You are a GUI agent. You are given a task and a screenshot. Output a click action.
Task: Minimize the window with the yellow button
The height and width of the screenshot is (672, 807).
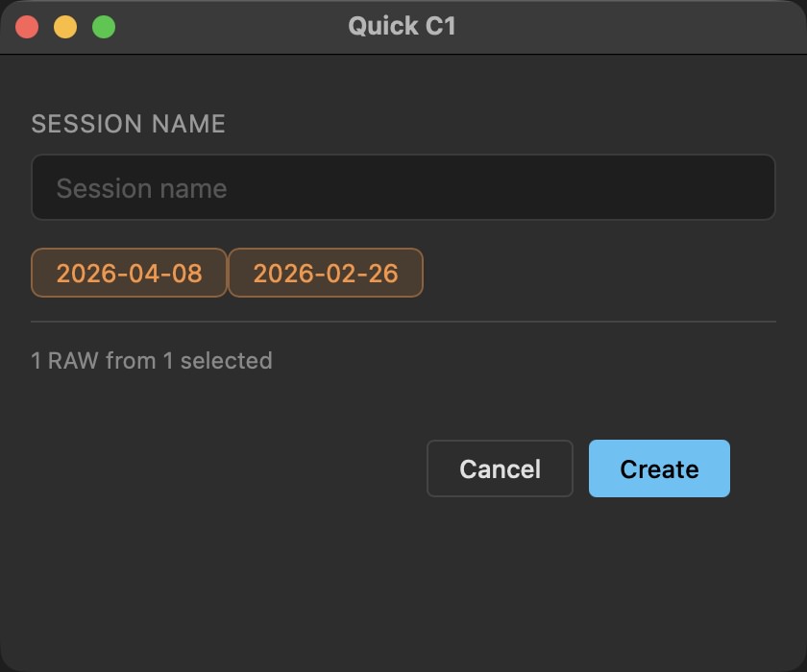[65, 27]
